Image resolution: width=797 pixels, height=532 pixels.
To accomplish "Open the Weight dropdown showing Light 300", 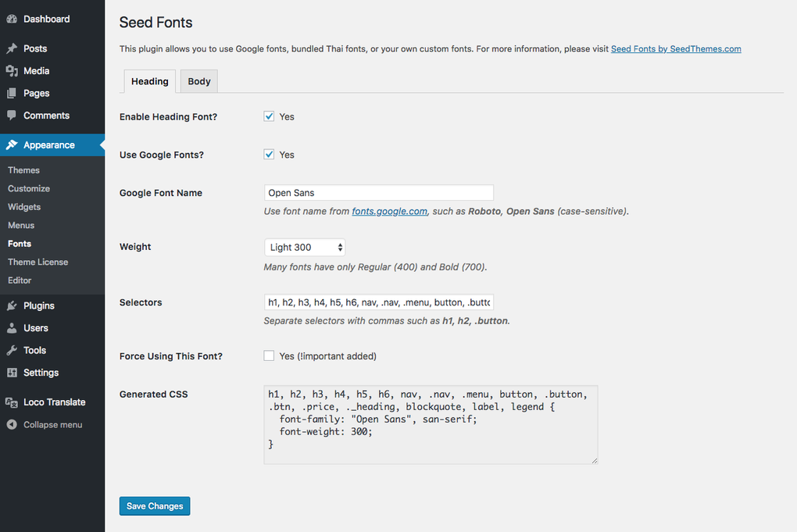I will 304,247.
